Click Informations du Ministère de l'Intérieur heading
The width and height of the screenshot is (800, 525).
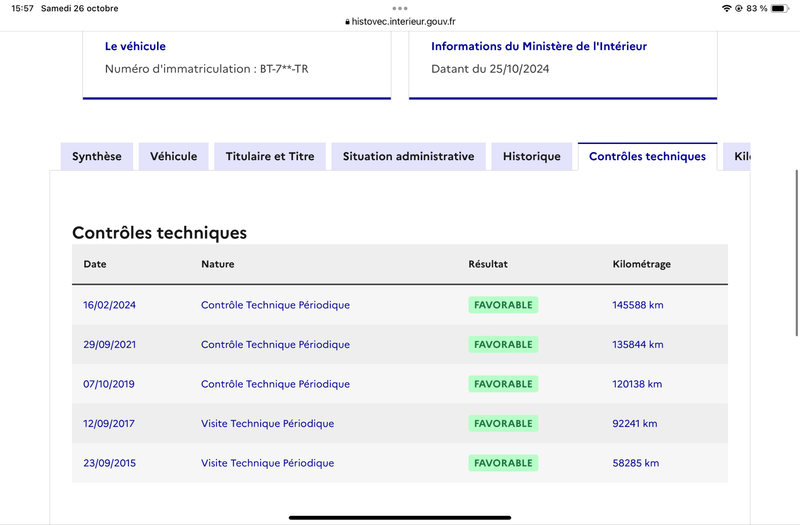539,46
